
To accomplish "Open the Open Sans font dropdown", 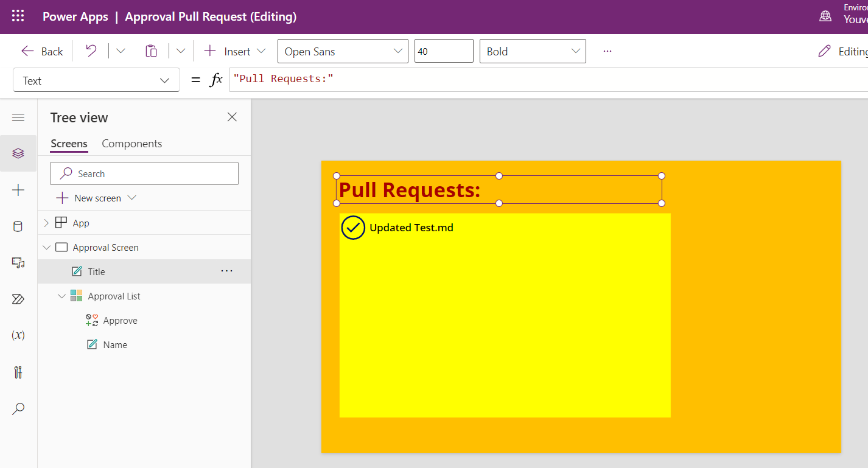I will 398,51.
